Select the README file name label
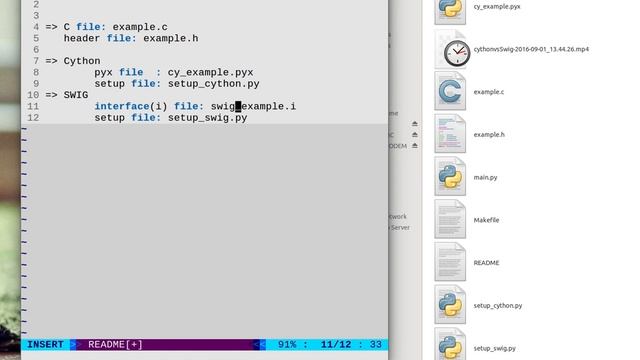The image size is (640, 360). 486,262
